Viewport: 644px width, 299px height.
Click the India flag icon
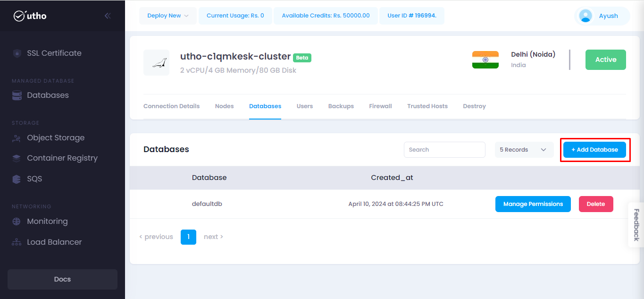point(485,60)
